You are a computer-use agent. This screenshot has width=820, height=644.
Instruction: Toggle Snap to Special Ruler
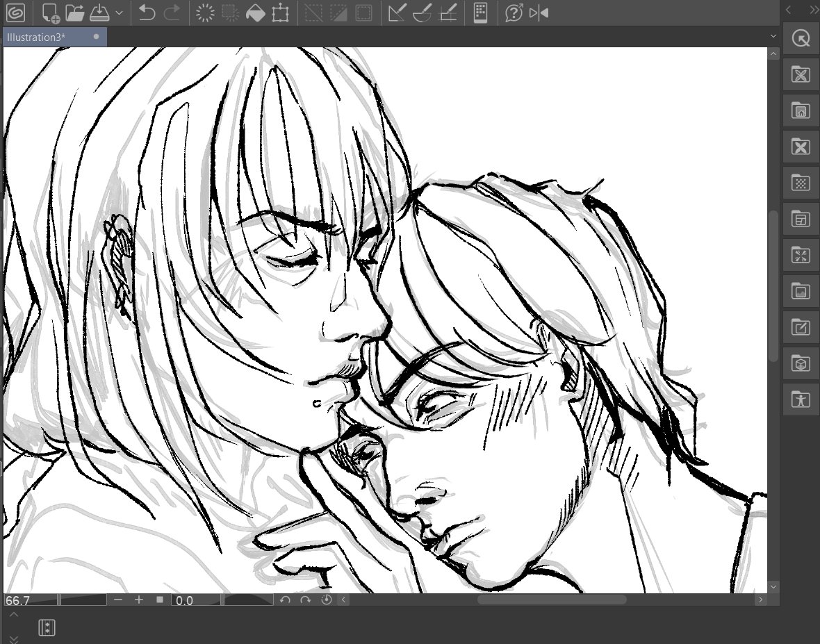coord(422,13)
